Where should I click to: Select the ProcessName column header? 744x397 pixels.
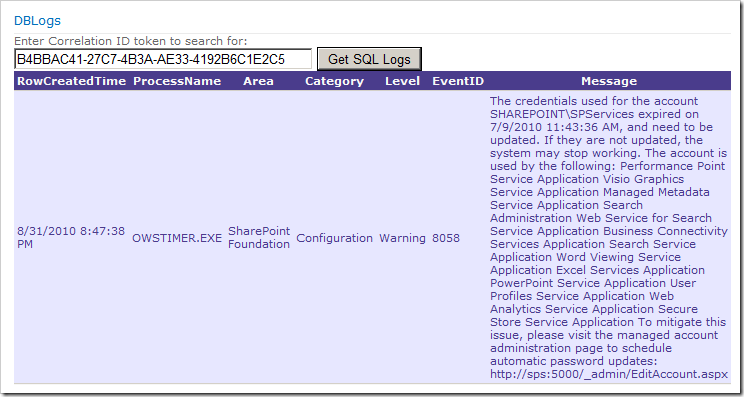pos(177,81)
